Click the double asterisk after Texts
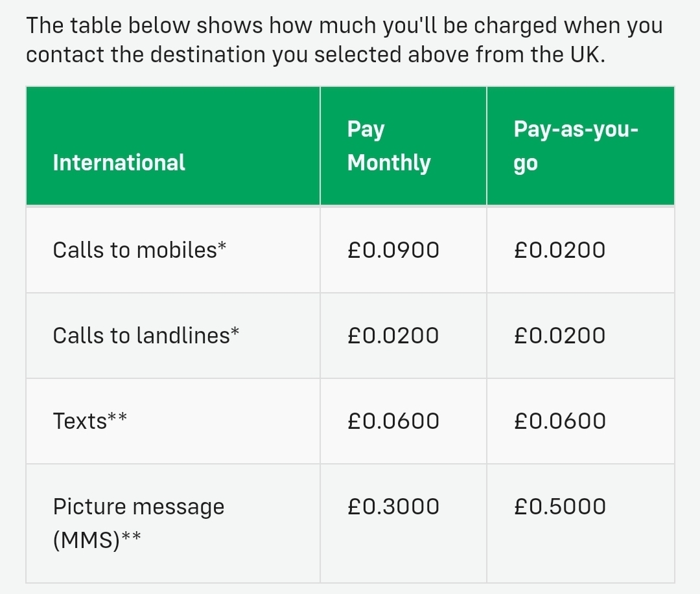The width and height of the screenshot is (700, 594). point(117,418)
